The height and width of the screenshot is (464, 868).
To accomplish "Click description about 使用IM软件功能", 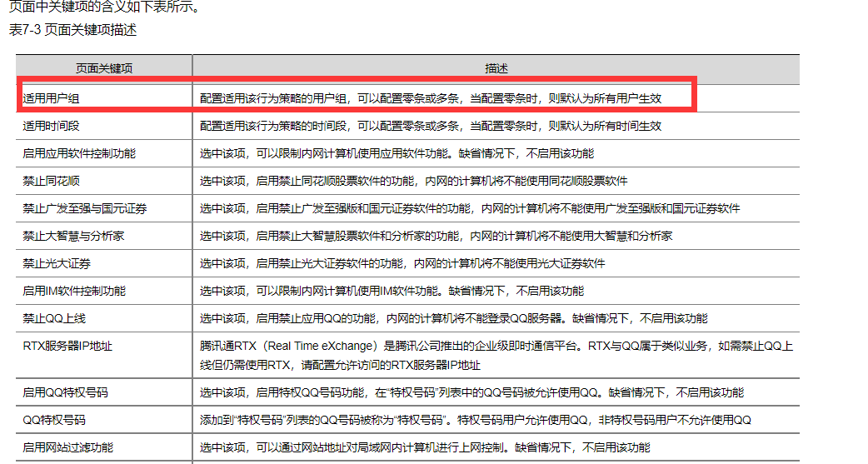I will coord(392,291).
